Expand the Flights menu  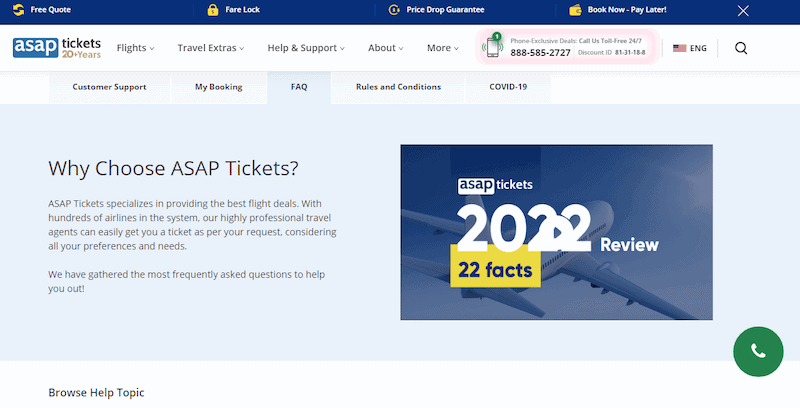(135, 48)
